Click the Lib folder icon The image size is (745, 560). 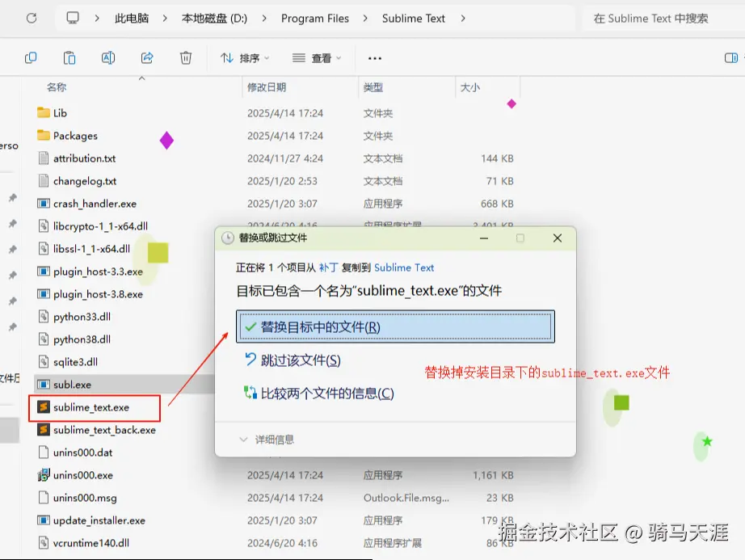coord(44,112)
